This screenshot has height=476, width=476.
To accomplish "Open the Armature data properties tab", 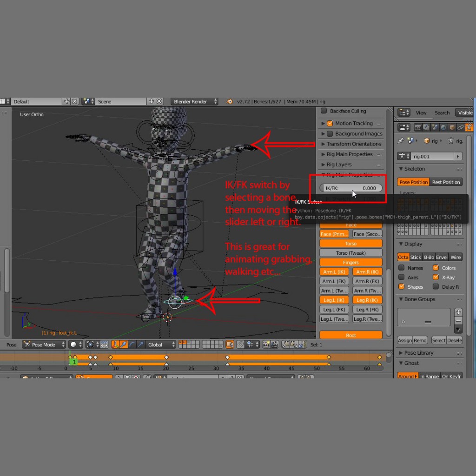I will [x=469, y=127].
